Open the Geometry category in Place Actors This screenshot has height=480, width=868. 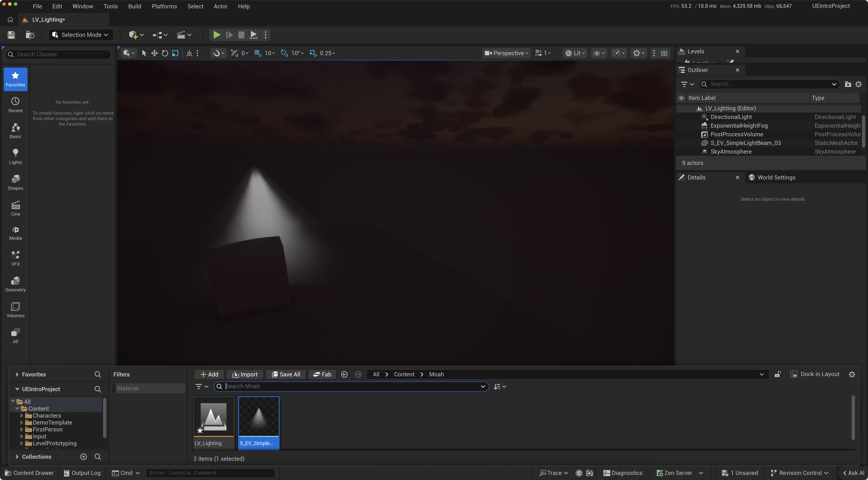pos(15,284)
